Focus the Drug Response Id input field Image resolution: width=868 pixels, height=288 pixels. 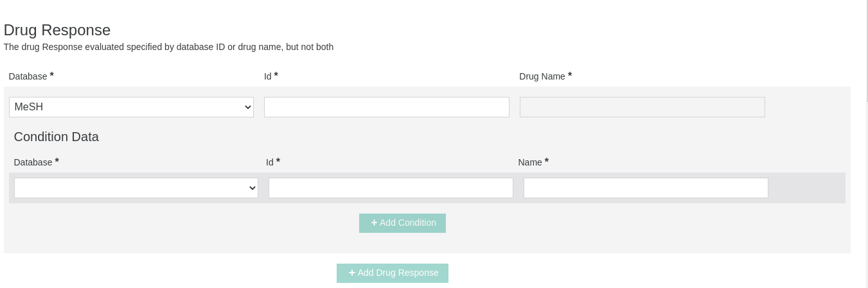[386, 107]
